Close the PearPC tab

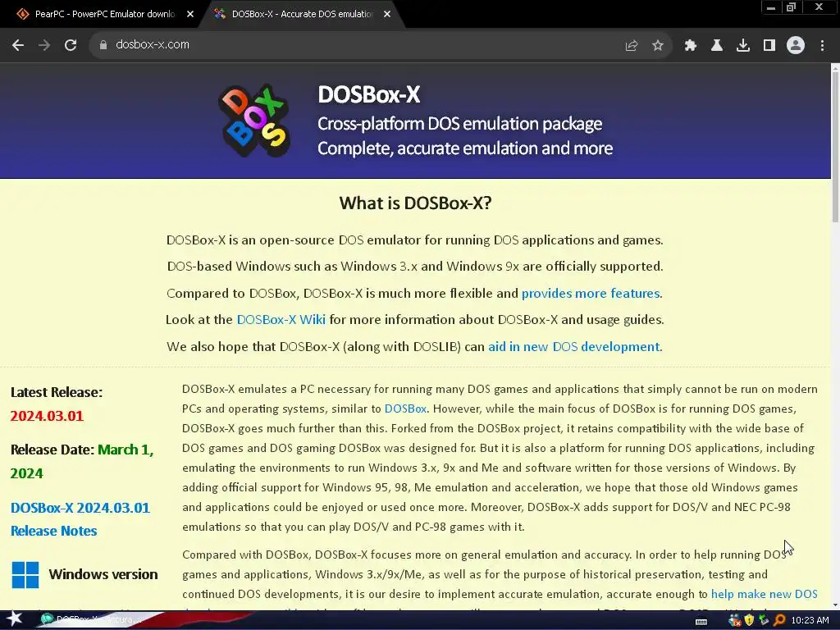tap(190, 15)
